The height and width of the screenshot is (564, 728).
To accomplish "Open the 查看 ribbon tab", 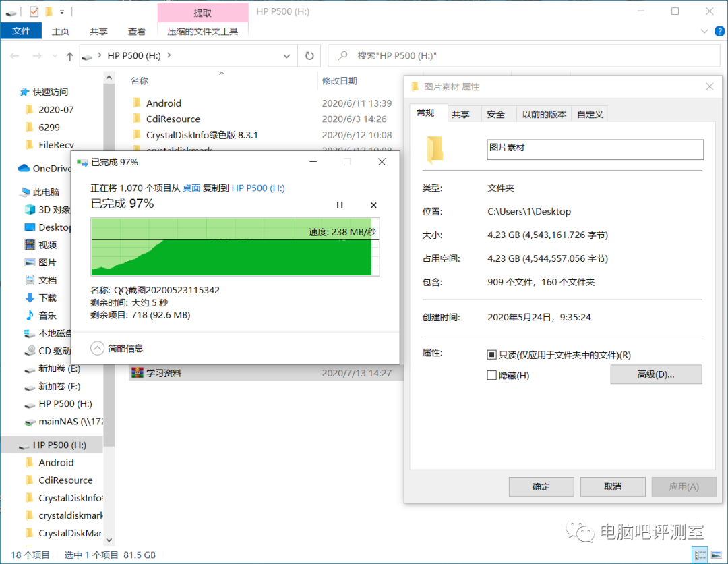I will pos(136,31).
